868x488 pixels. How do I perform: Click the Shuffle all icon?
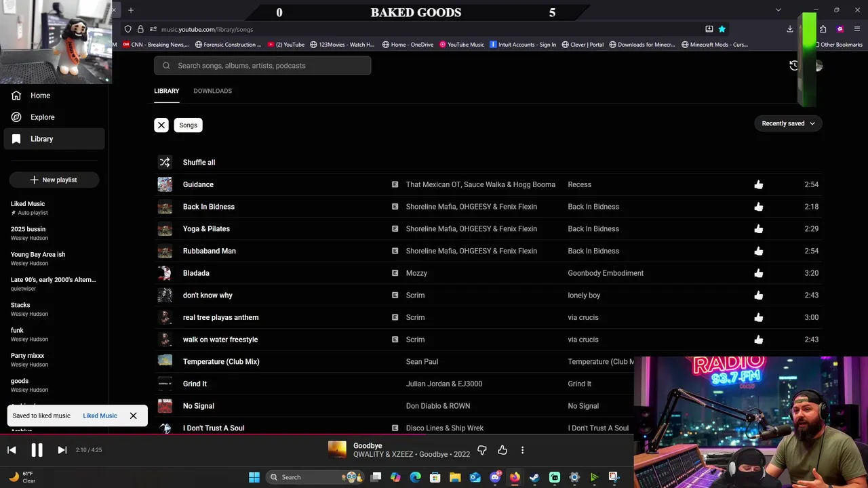165,162
